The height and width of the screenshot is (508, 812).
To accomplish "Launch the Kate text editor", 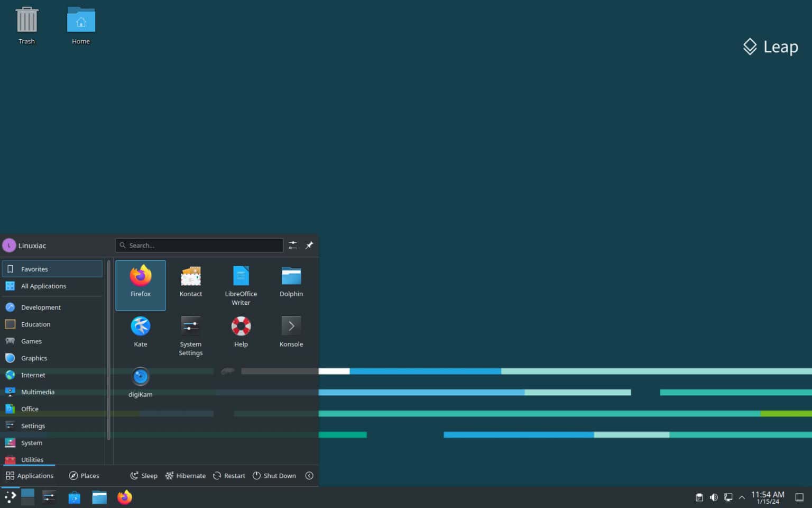I will coord(140,331).
